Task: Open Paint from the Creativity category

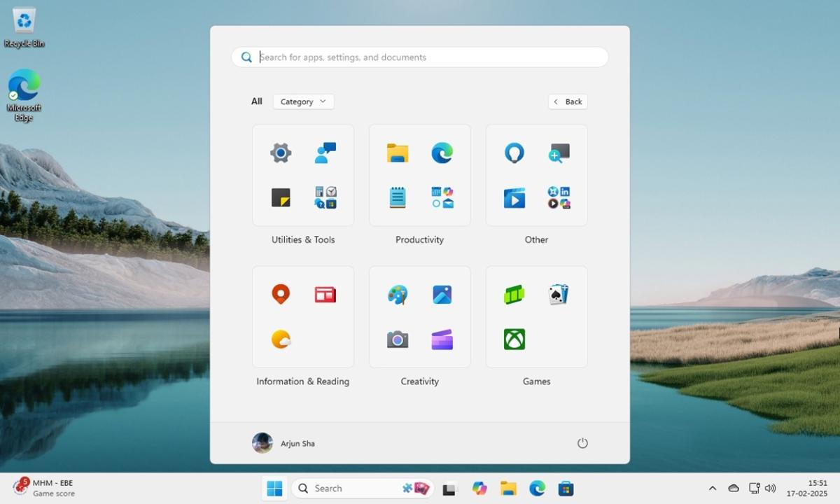Action: (397, 294)
